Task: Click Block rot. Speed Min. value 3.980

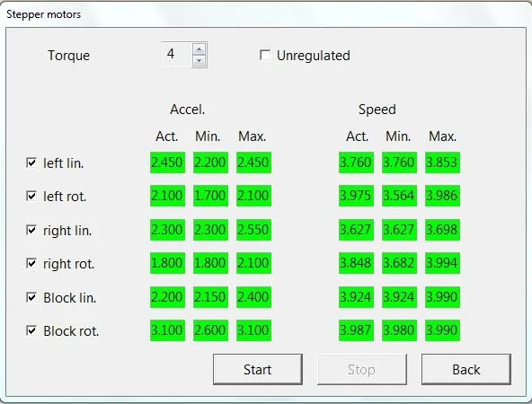Action: point(399,330)
